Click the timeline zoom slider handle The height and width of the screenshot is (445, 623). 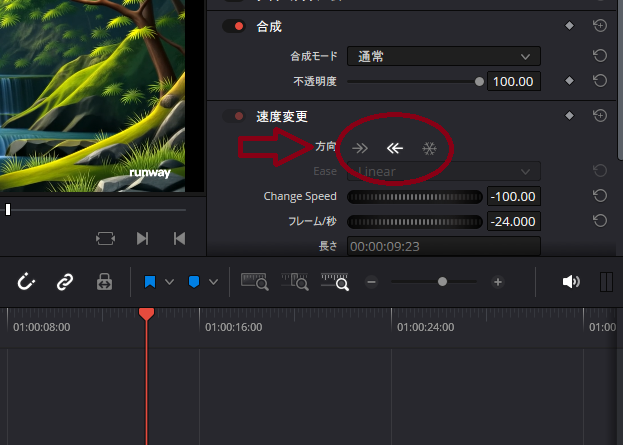[x=442, y=282]
